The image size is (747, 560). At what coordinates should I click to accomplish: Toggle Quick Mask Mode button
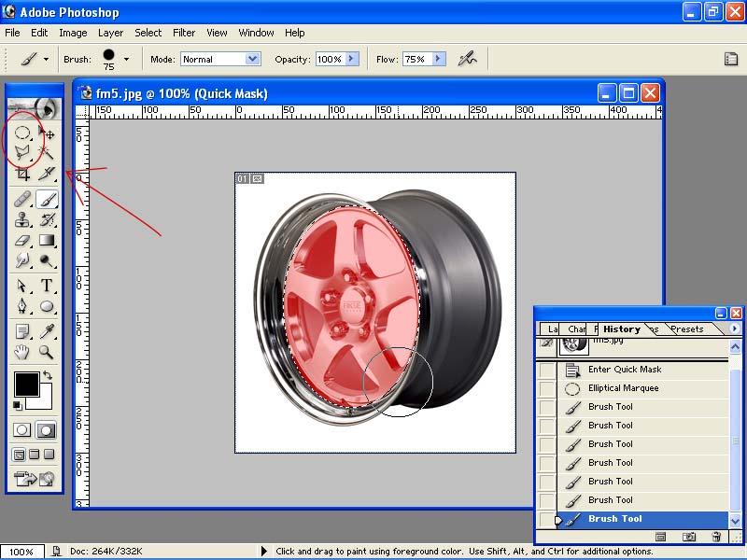[46, 430]
